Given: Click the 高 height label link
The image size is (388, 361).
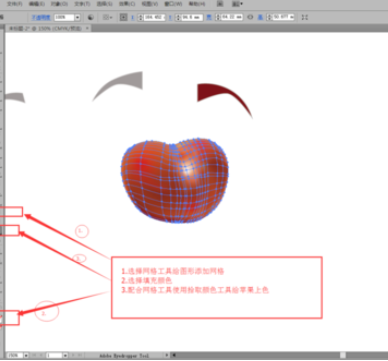Looking at the screenshot, I should pyautogui.click(x=260, y=17).
